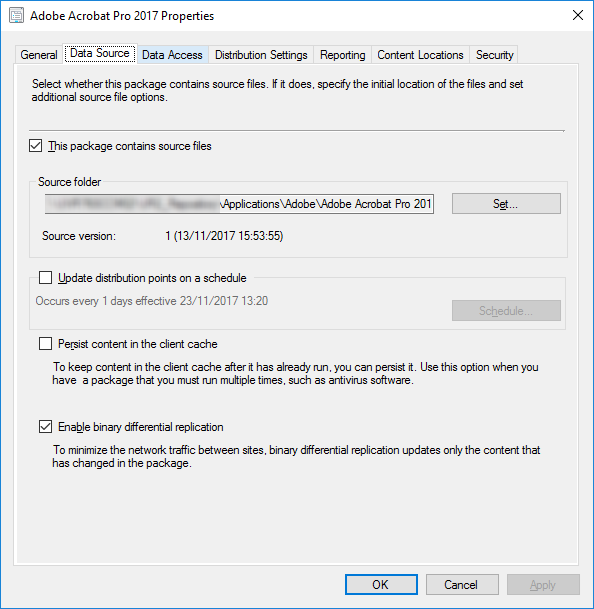Confirm with the OK button
The height and width of the screenshot is (609, 594).
pyautogui.click(x=381, y=585)
